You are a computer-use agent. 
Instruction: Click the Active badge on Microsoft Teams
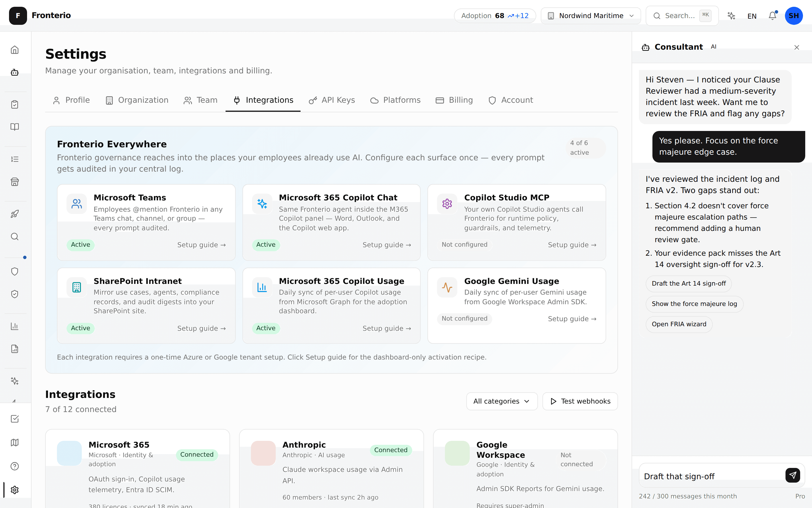click(81, 245)
